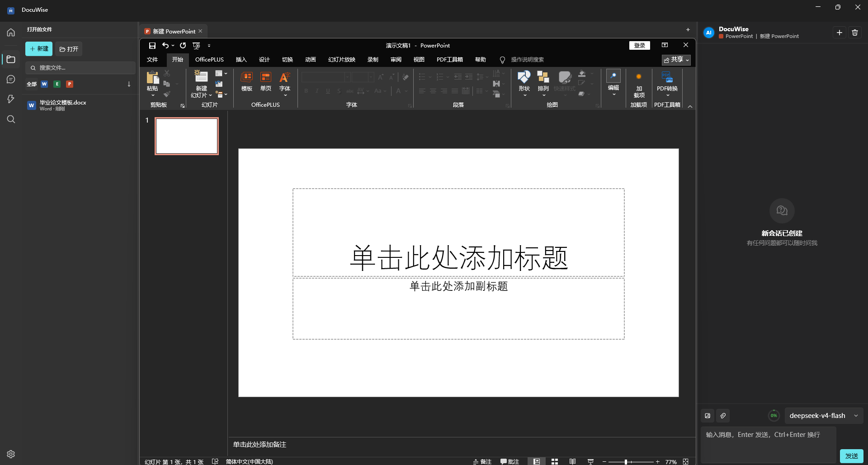This screenshot has height=465, width=868.
Task: Click the ribbon display options icon
Action: point(665,45)
